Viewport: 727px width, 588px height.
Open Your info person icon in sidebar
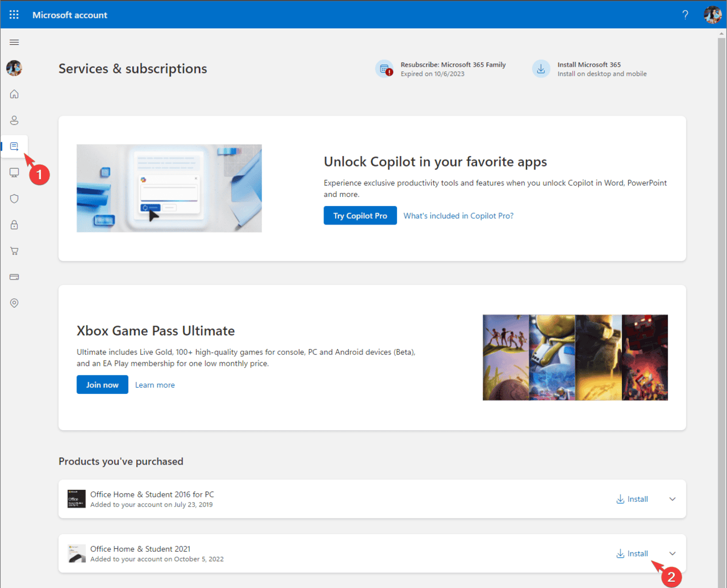click(14, 120)
